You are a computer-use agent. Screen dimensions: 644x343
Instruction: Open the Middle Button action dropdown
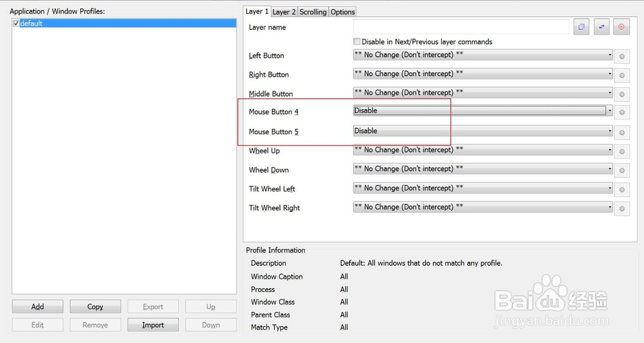tap(482, 93)
